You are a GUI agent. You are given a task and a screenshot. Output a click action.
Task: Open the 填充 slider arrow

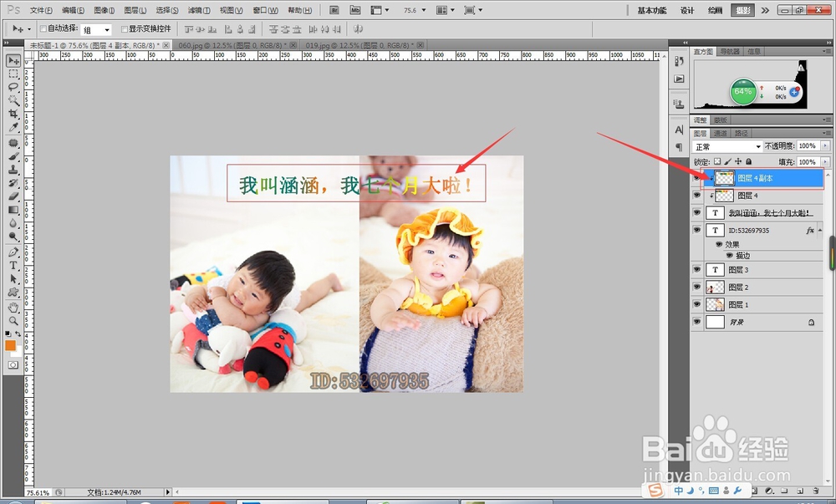pyautogui.click(x=826, y=161)
